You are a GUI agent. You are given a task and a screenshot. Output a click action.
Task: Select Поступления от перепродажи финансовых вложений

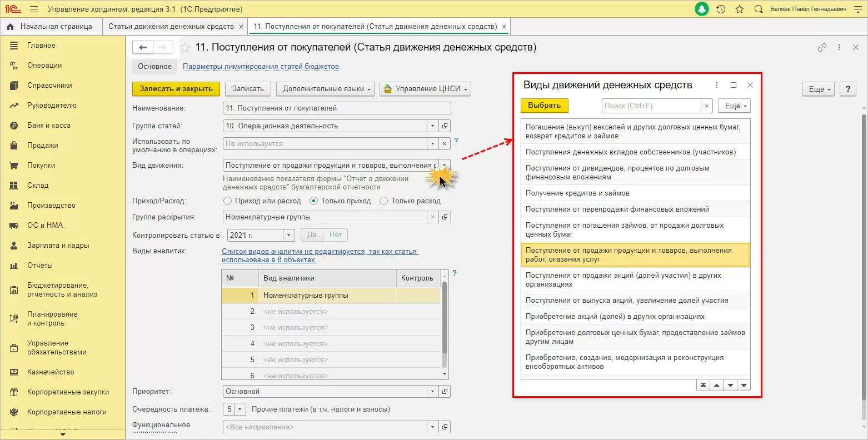(x=635, y=209)
